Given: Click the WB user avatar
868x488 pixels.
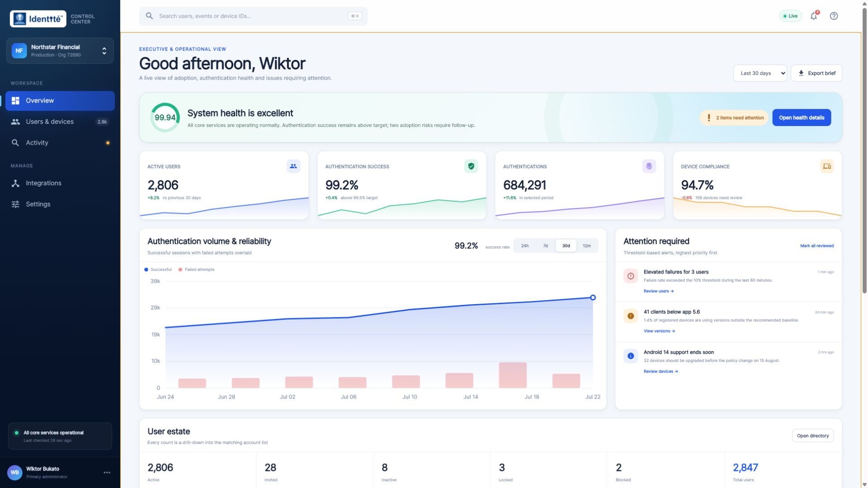Looking at the screenshot, I should [14, 473].
